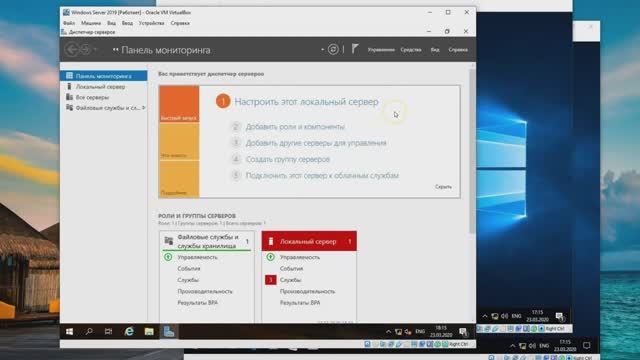The image size is (640, 360).
Task: Click Скрыть to hide welcome tile
Action: [x=443, y=187]
